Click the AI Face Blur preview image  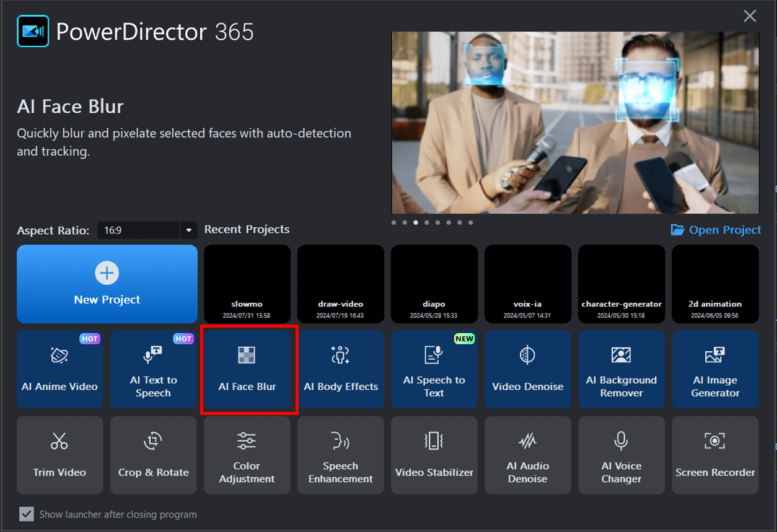click(x=576, y=123)
